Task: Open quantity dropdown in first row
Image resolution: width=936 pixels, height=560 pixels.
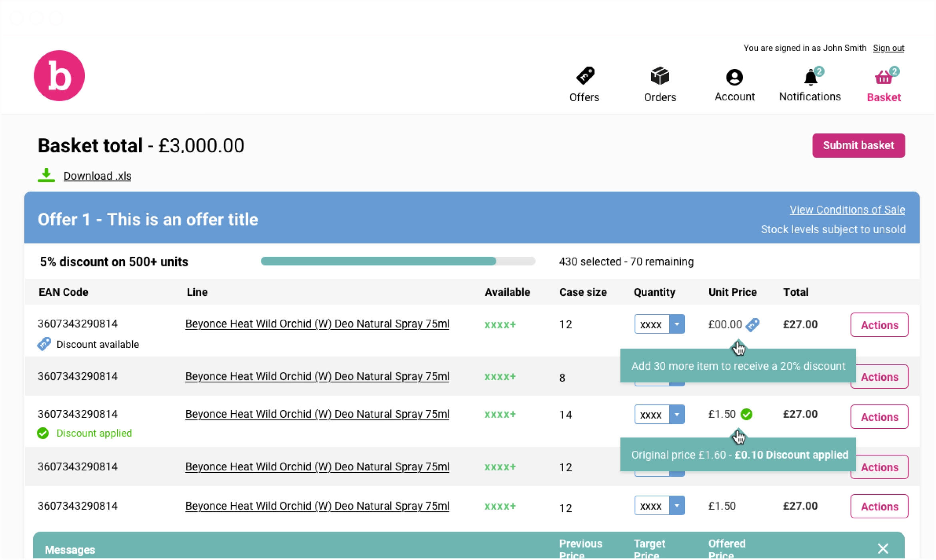Action: pyautogui.click(x=677, y=324)
